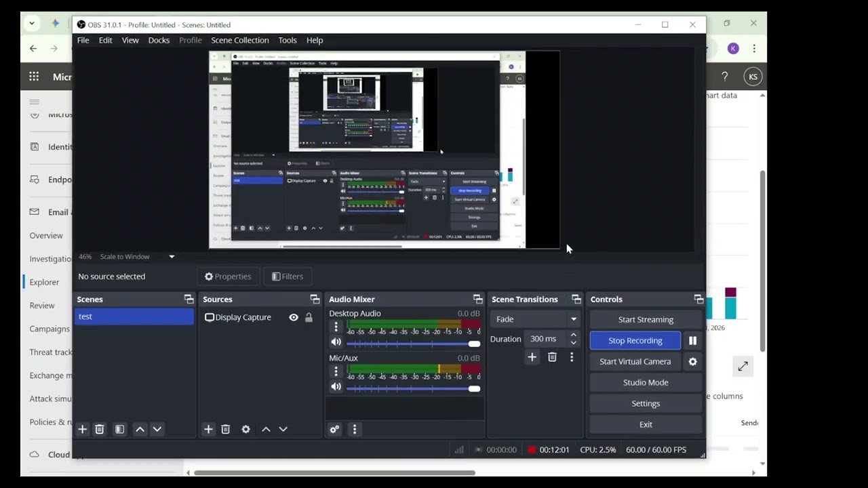The height and width of the screenshot is (488, 868).
Task: Pause recording with pause icon
Action: coord(692,340)
